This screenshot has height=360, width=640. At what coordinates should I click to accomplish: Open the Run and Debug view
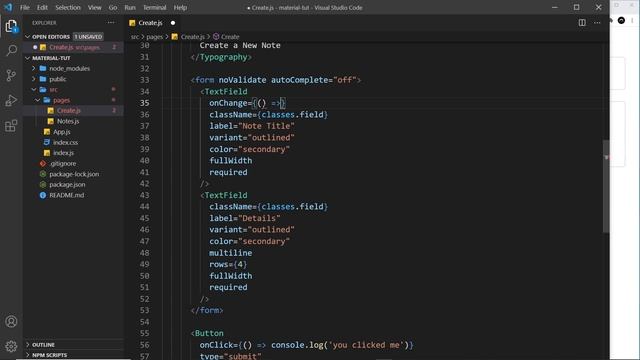[11, 100]
